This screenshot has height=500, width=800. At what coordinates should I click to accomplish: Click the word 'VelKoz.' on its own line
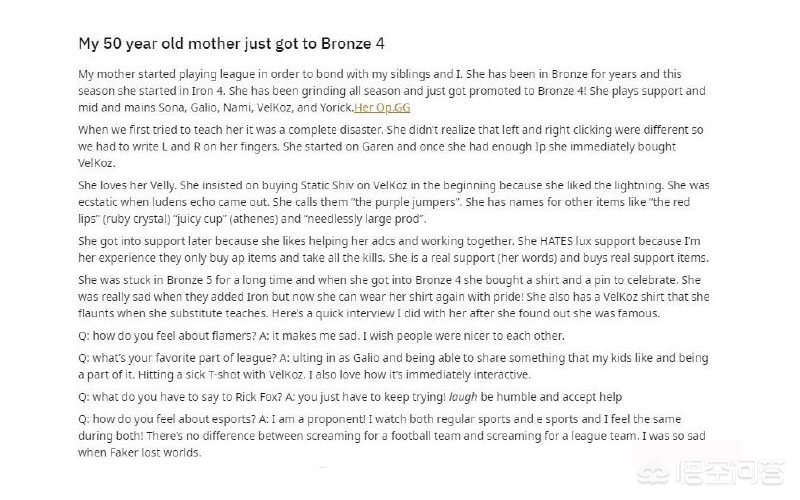pos(97,163)
